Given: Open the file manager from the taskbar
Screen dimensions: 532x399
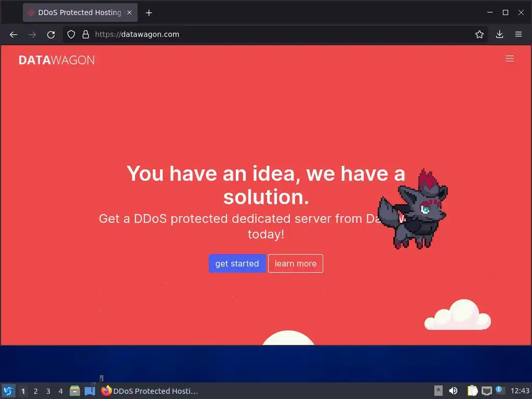Looking at the screenshot, I should pyautogui.click(x=75, y=391).
